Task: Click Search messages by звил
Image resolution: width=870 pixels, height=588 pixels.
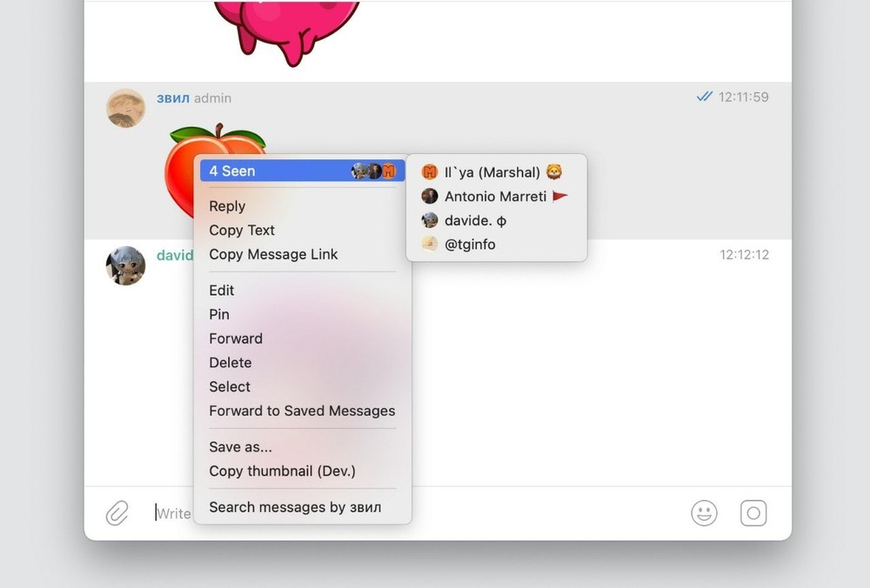Action: coord(295,507)
